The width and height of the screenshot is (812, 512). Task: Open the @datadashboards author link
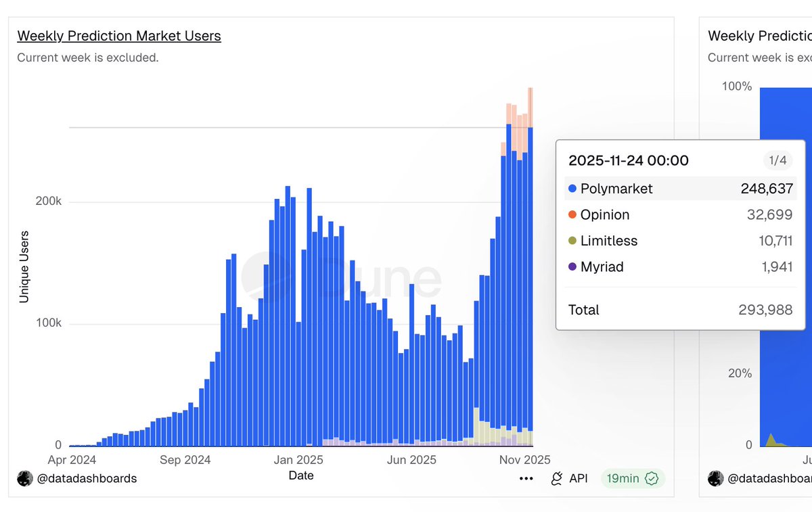coord(86,479)
